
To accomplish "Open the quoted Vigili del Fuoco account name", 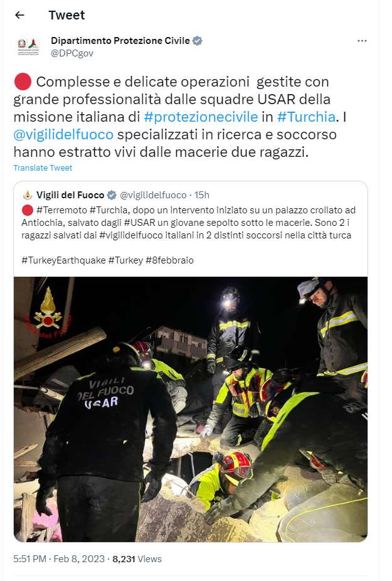I will pos(70,195).
